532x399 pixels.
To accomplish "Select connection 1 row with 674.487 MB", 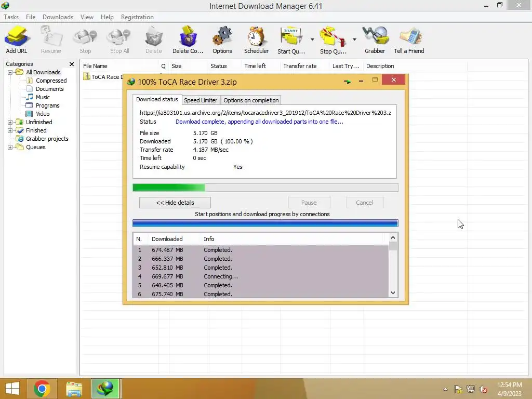I will 261,250.
